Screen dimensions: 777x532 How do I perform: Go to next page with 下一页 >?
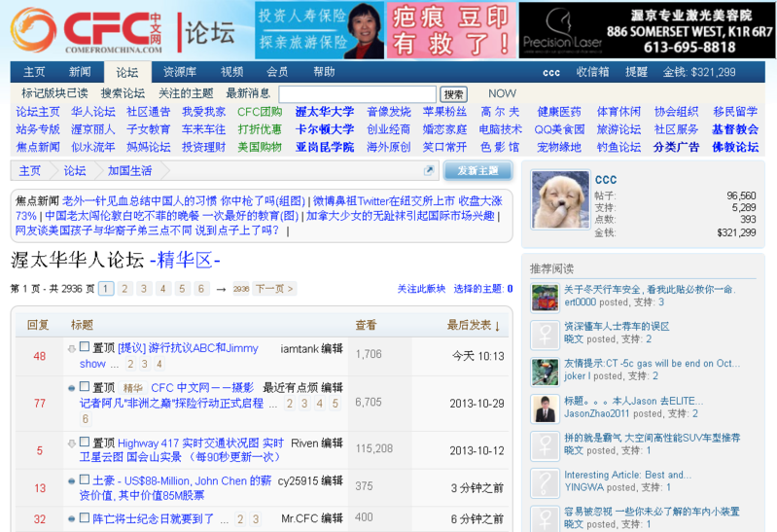coord(275,289)
